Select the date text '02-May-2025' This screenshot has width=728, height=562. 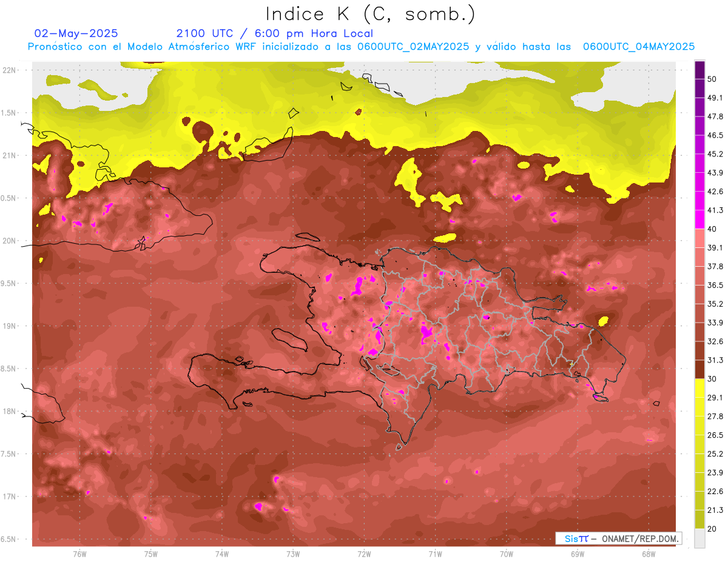pos(76,33)
